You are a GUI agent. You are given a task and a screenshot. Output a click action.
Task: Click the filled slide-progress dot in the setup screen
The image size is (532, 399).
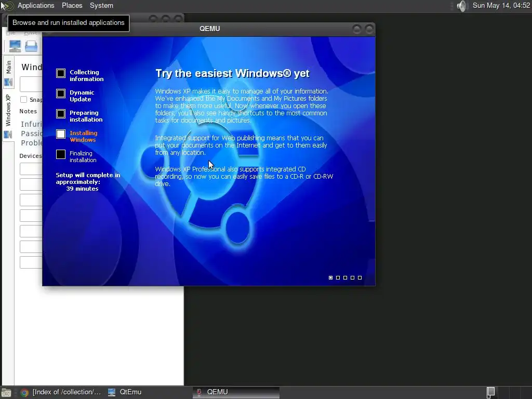click(331, 277)
